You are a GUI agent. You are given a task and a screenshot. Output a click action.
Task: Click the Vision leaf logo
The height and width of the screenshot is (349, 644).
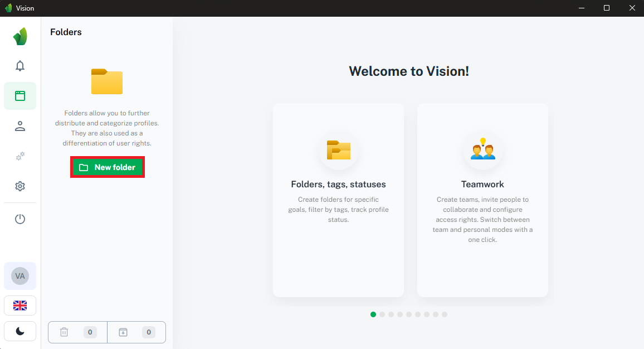pyautogui.click(x=20, y=36)
